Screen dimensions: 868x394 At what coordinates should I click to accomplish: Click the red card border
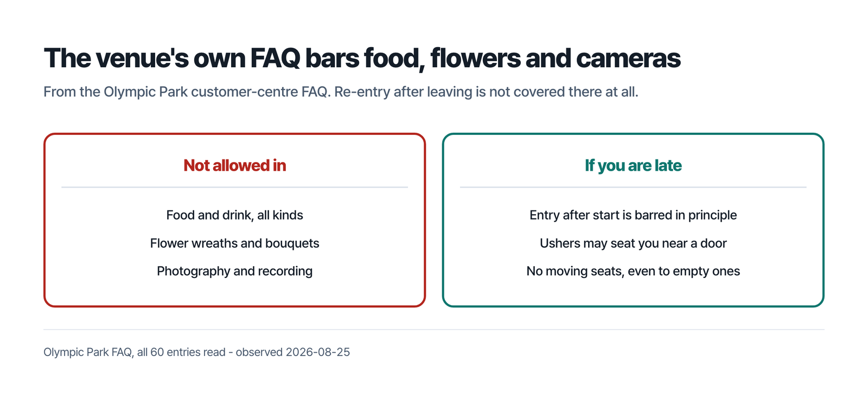(234, 134)
